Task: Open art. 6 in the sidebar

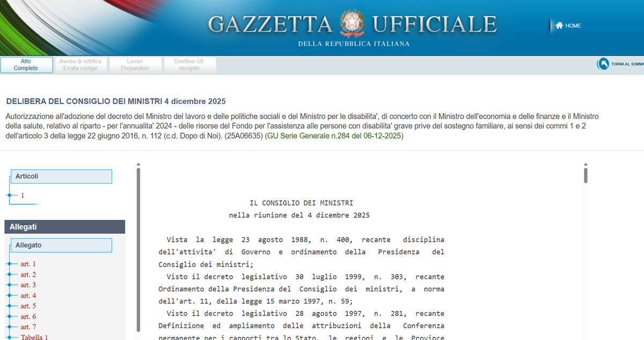Action: coord(28,317)
